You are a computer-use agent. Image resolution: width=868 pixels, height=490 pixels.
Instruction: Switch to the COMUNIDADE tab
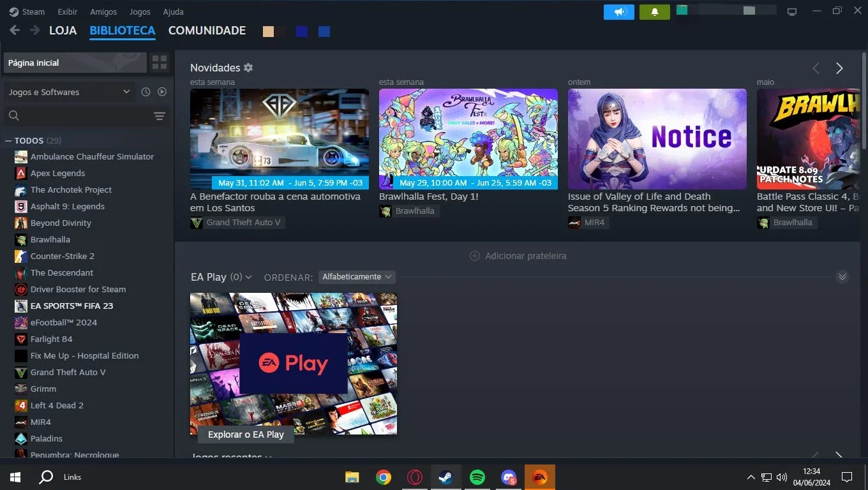(x=207, y=31)
